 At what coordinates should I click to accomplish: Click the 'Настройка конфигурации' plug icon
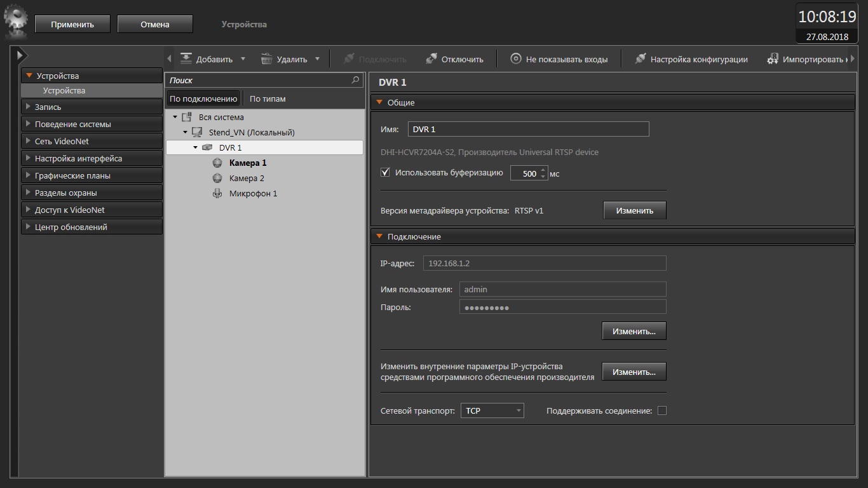[x=641, y=59]
